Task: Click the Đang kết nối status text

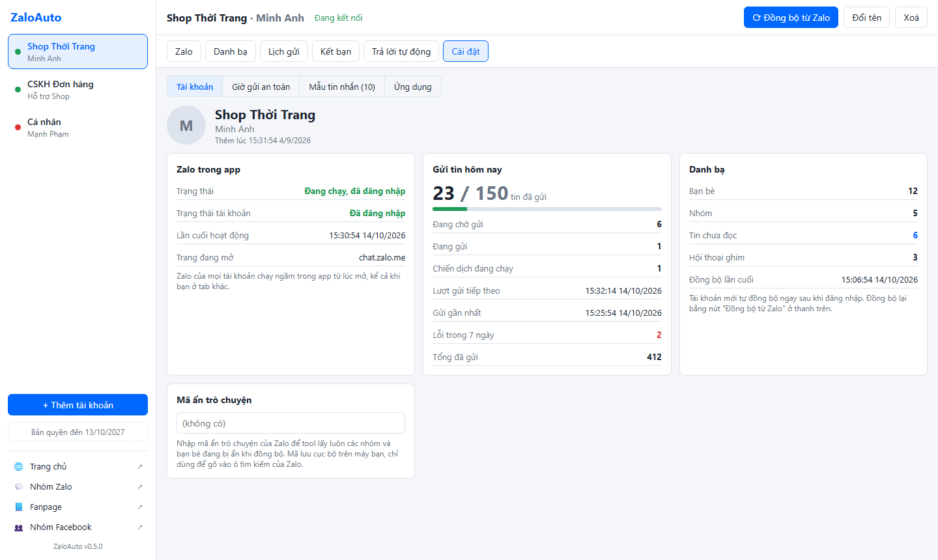Action: pyautogui.click(x=338, y=18)
